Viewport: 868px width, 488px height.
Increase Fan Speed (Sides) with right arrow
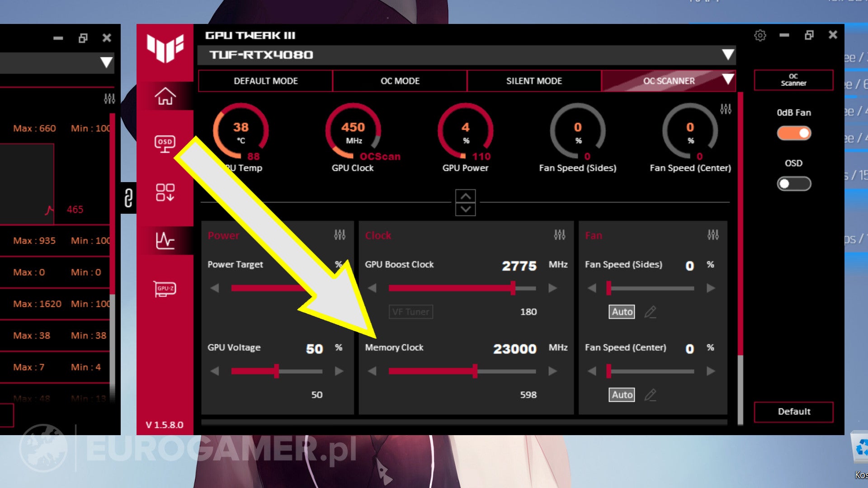711,288
